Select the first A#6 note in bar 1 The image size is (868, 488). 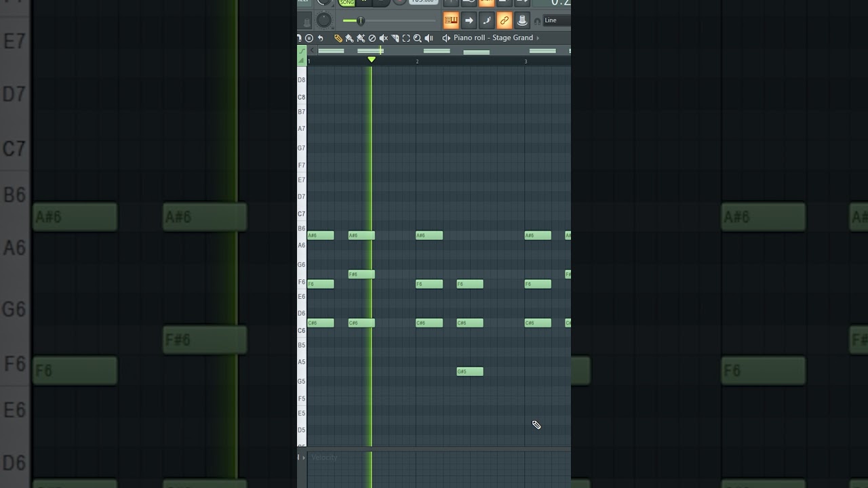[321, 235]
